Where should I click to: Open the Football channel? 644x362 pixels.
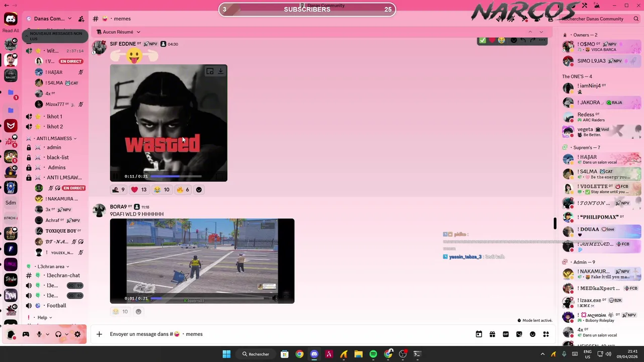pyautogui.click(x=55, y=306)
